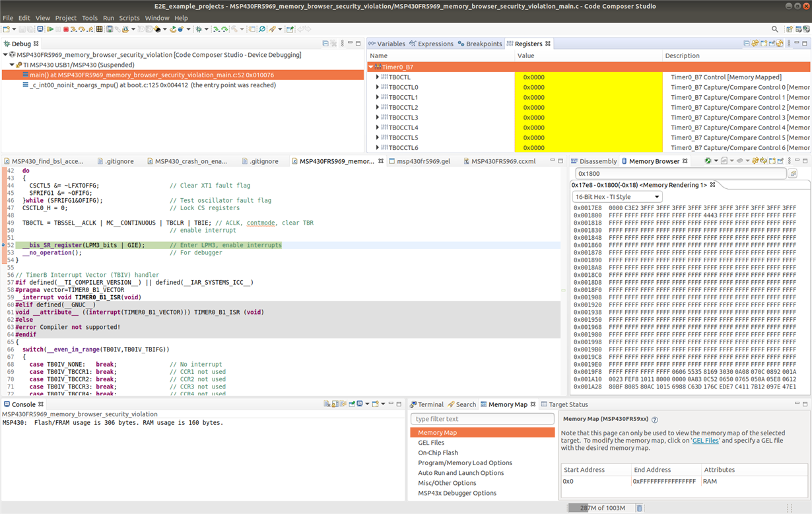Click the heap memory usage bar
Viewport: 812px width, 514px height.
[x=600, y=508]
